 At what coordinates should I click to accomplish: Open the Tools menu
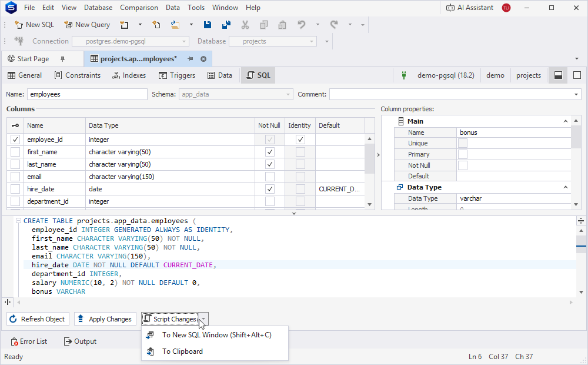pyautogui.click(x=196, y=8)
